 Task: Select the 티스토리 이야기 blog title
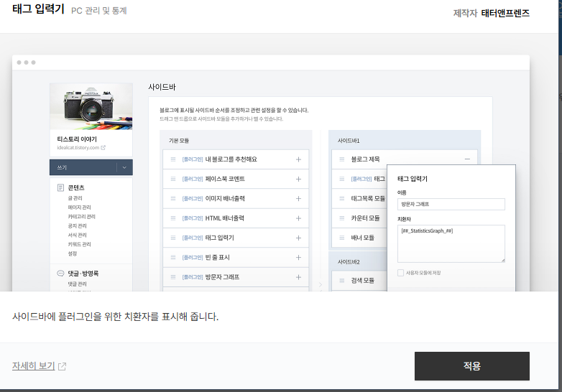point(77,139)
